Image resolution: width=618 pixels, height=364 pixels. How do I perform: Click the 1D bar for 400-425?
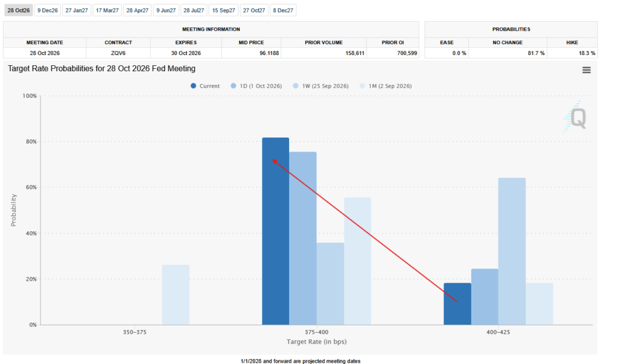(x=485, y=296)
